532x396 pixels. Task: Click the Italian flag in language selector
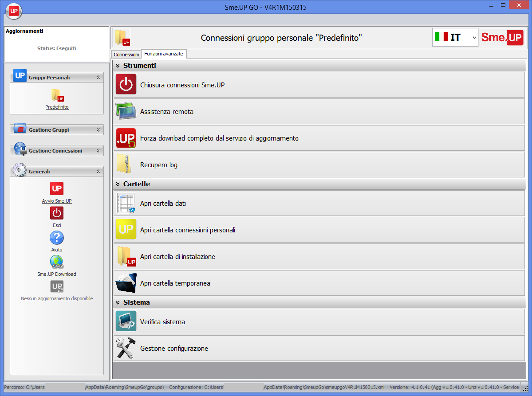[x=441, y=37]
